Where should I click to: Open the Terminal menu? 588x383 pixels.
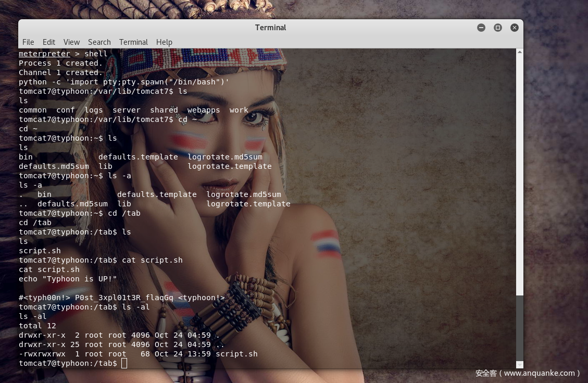pyautogui.click(x=133, y=42)
